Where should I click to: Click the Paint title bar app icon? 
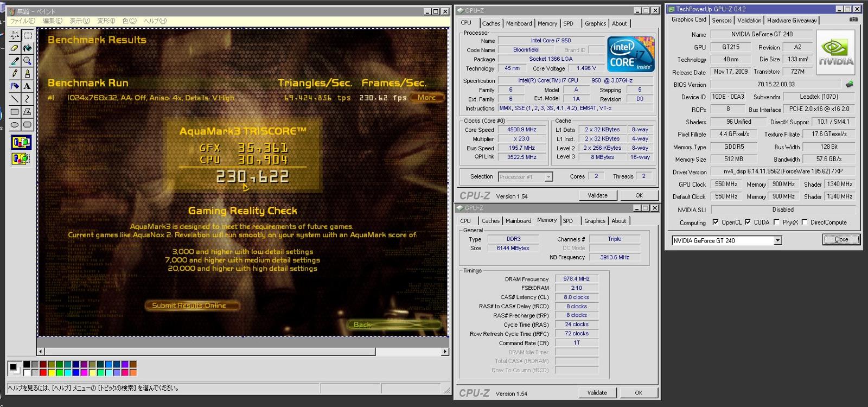11,11
